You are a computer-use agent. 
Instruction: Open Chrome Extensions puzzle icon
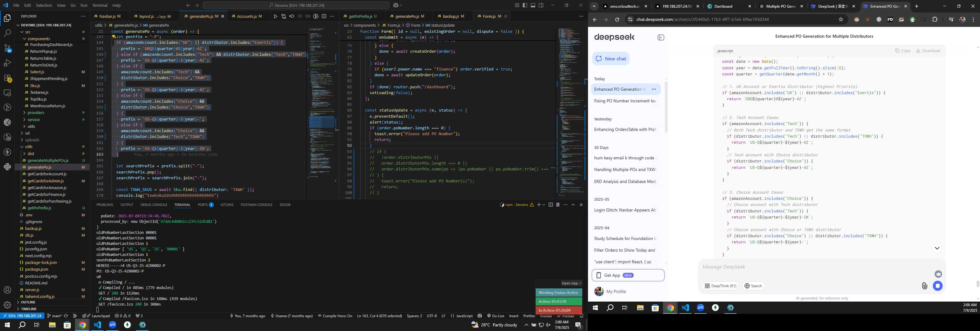(935, 19)
